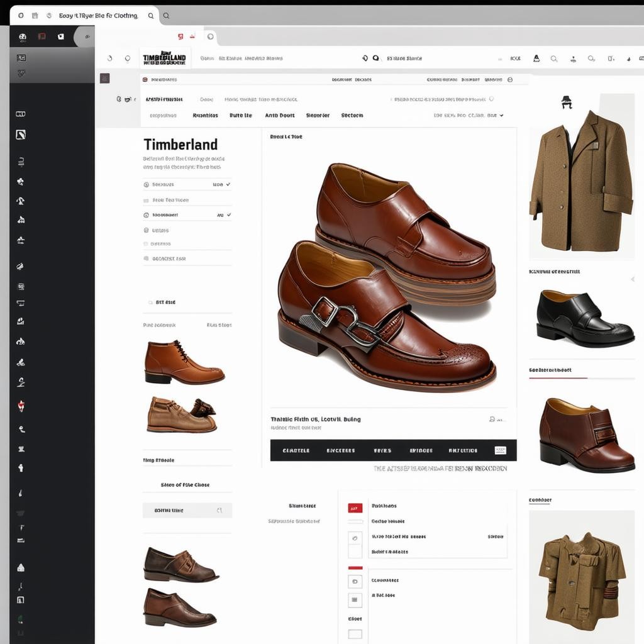Image resolution: width=644 pixels, height=644 pixels.
Task: Click the gray square icon below the header's left edge
Action: 104,79
